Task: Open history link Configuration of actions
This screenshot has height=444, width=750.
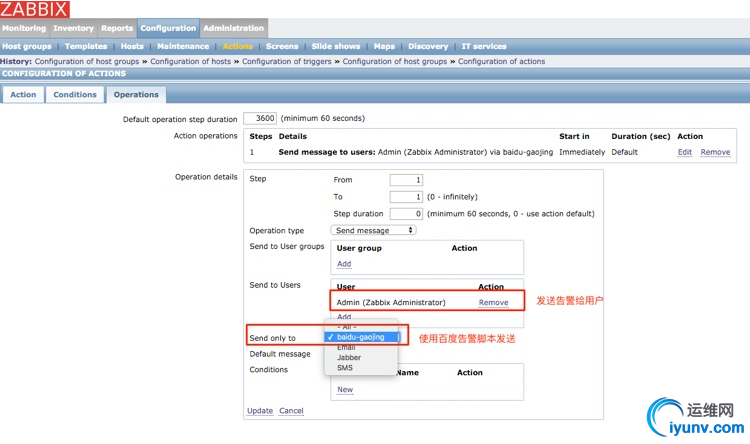Action: click(501, 61)
